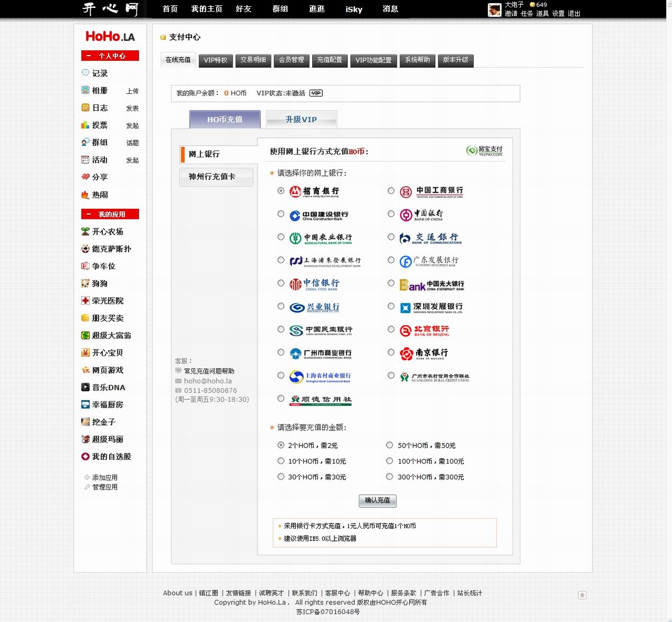The image size is (672, 622).
Task: Choose 中国建设银行 radio button
Action: pyautogui.click(x=281, y=214)
